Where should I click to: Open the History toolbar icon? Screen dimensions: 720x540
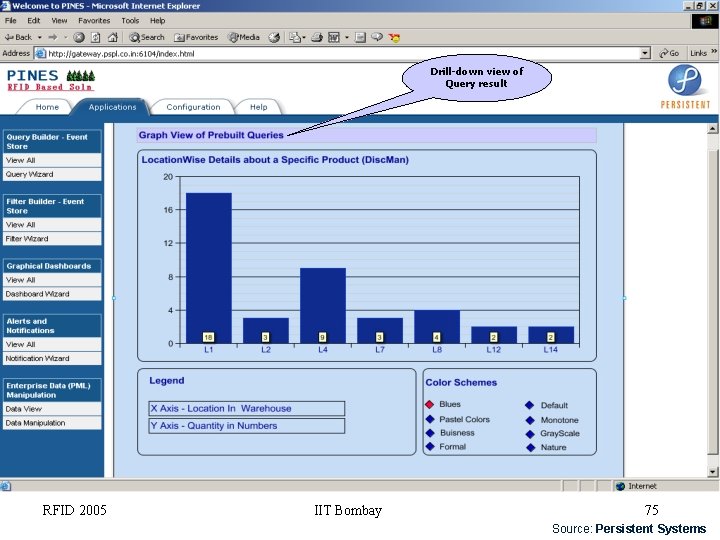coord(274,37)
